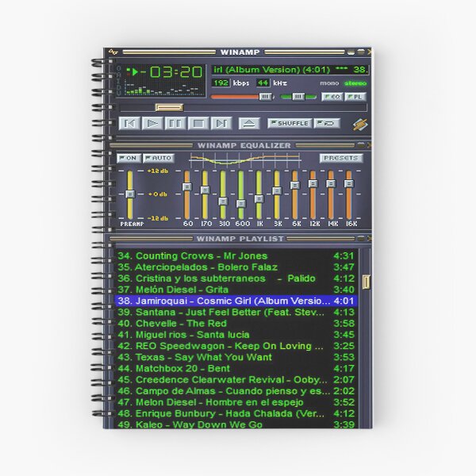476x476 pixels.
Task: Click the 44 kHz sample rate value
Action: pos(263,83)
